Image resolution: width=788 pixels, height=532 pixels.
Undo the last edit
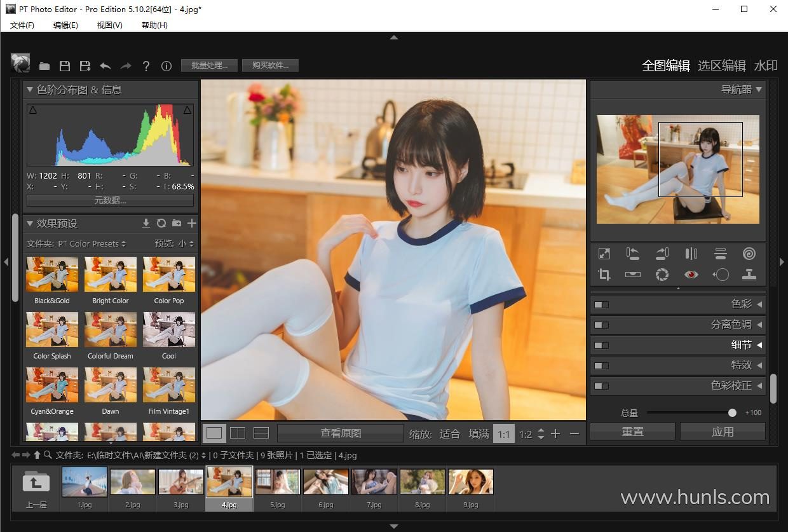105,65
